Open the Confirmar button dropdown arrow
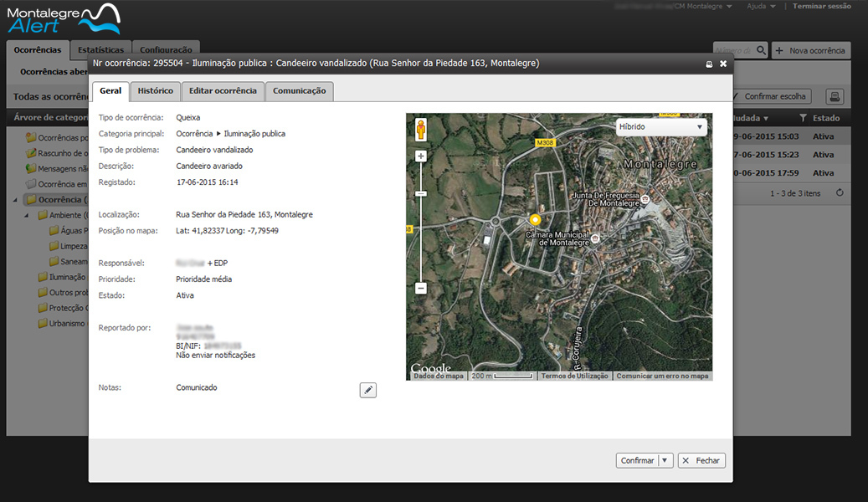Image resolution: width=868 pixels, height=502 pixels. (x=665, y=460)
